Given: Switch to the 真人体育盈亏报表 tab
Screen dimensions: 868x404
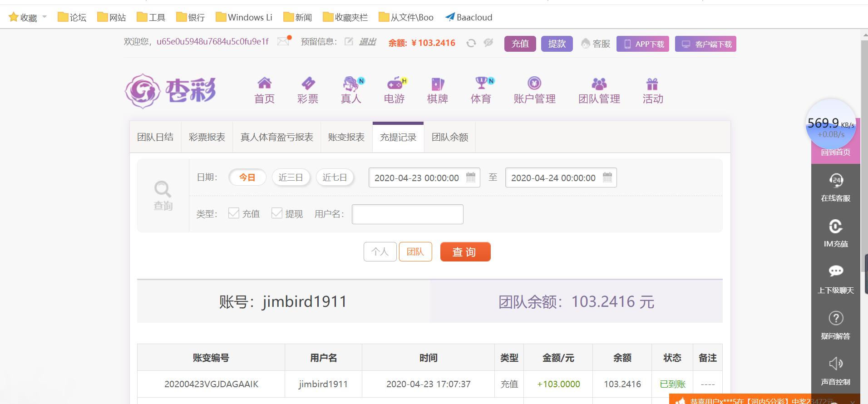Looking at the screenshot, I should point(277,137).
